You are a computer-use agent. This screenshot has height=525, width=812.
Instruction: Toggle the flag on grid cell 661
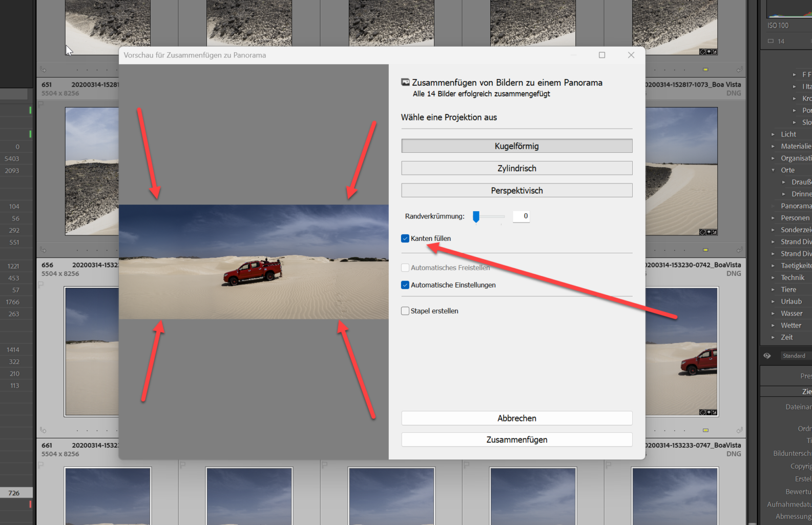coord(40,465)
